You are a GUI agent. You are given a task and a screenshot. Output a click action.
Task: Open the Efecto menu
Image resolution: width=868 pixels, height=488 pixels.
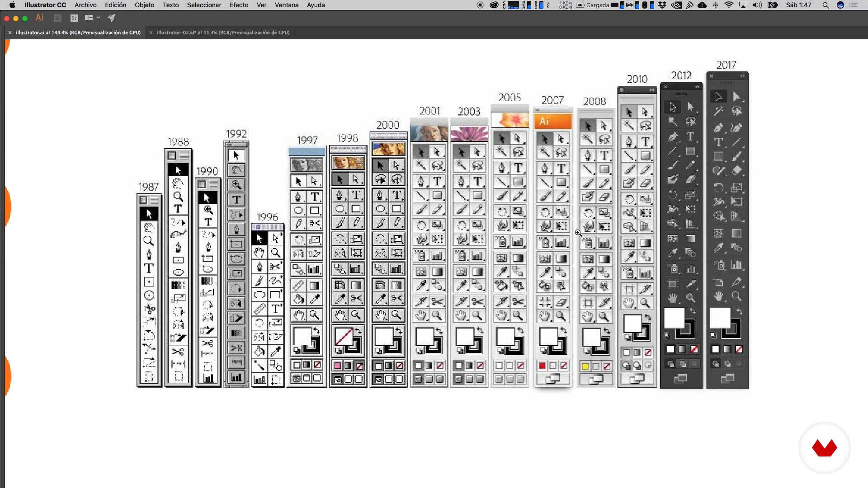(x=239, y=5)
